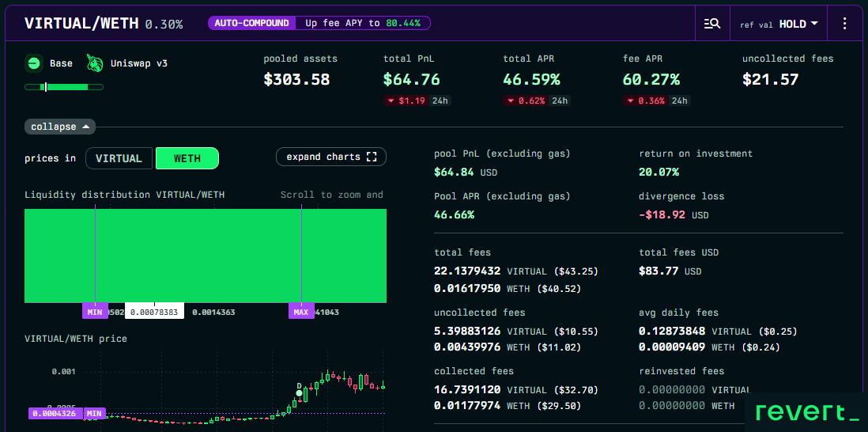Click uncollected fees value $21.57
Screen dimensions: 868x432
click(771, 79)
